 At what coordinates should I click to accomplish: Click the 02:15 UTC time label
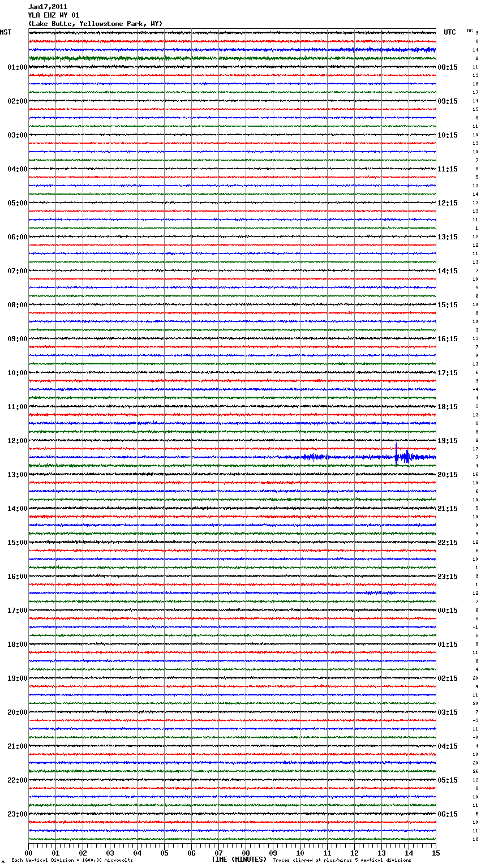point(448,678)
